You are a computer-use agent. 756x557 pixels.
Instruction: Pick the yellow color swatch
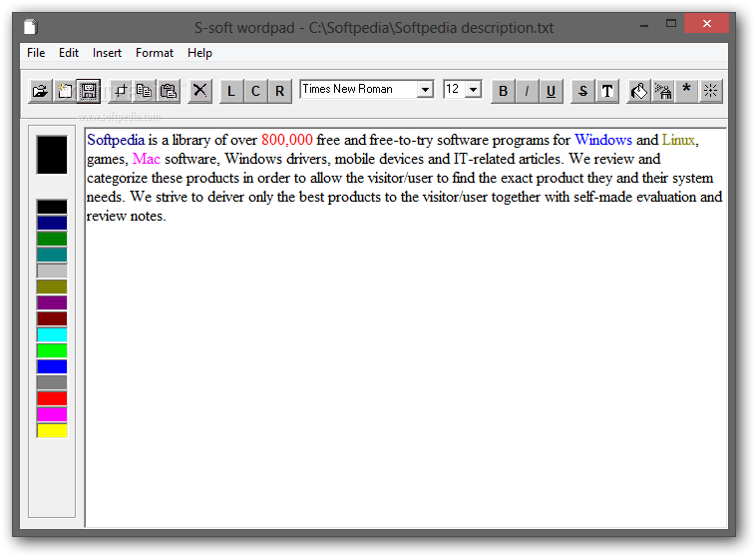[52, 430]
